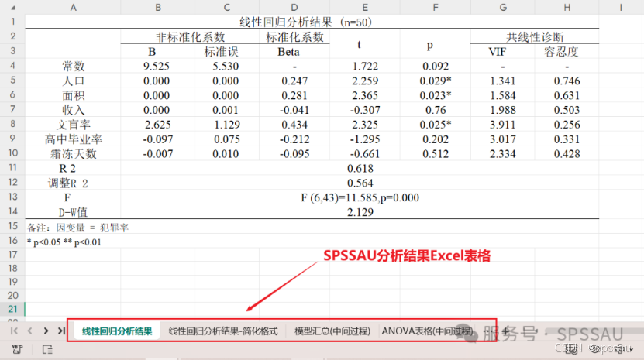Switch to 模型汇总(中间过程) sheet tab
644x360 pixels.
[332, 331]
